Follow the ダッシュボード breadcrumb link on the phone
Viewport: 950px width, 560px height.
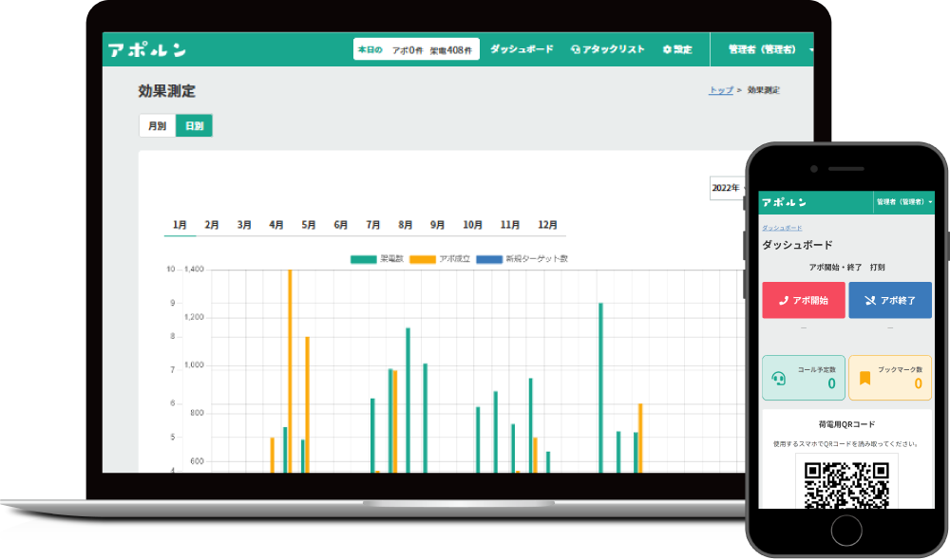[782, 228]
